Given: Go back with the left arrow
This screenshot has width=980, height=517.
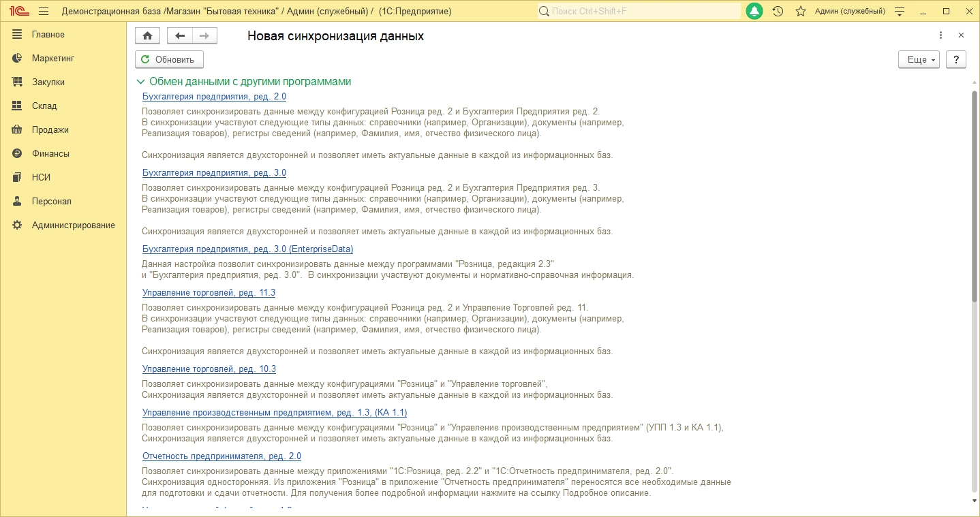Looking at the screenshot, I should [180, 36].
